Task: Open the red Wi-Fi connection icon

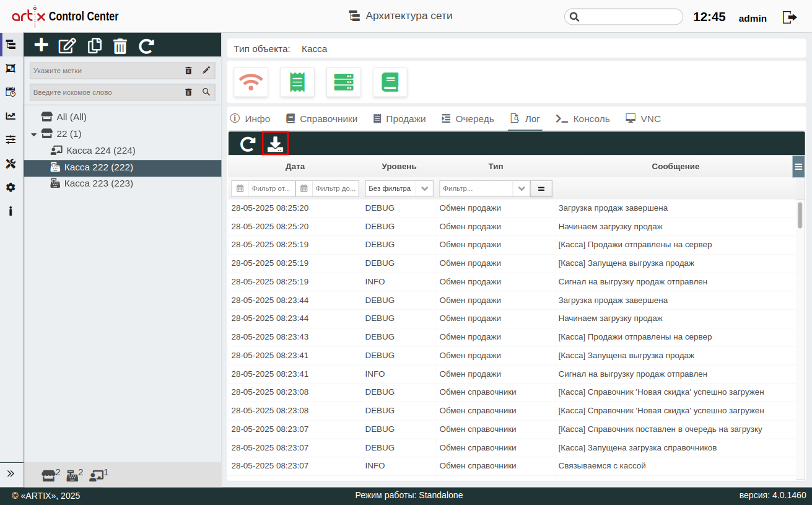Action: pyautogui.click(x=251, y=82)
